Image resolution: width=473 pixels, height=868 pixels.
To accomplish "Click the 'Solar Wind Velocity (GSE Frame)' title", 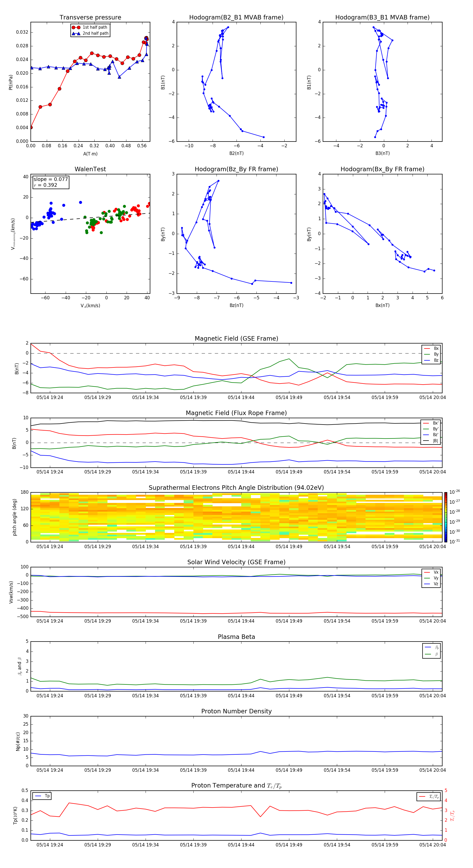I will coord(236,562).
